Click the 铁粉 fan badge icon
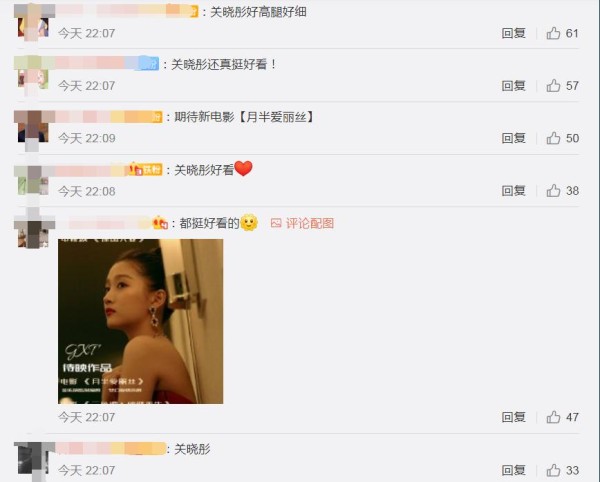The height and width of the screenshot is (482, 600). (x=146, y=169)
